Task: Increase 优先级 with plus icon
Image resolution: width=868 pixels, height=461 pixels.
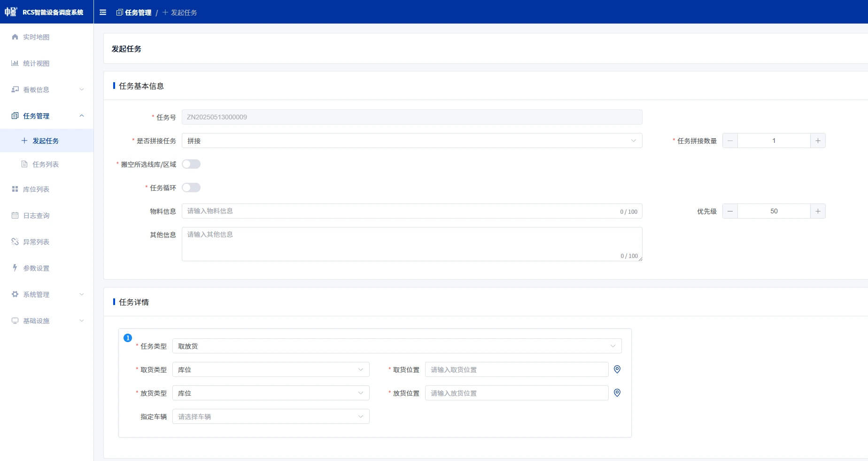Action: [x=818, y=211]
